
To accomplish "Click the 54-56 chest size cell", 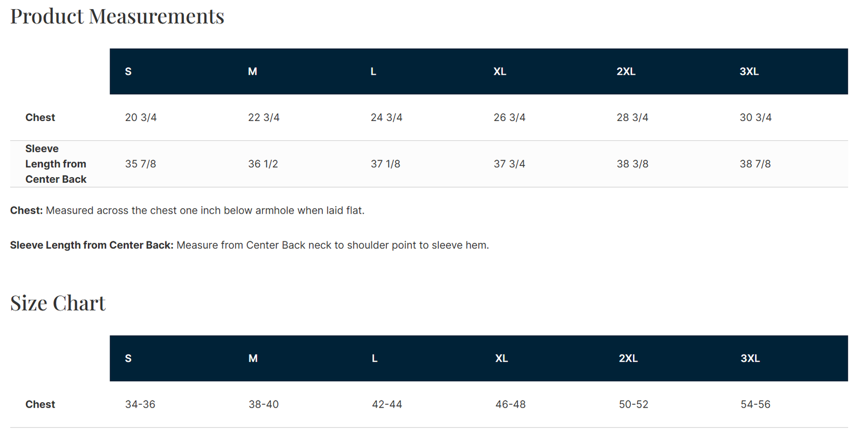I will pyautogui.click(x=755, y=404).
